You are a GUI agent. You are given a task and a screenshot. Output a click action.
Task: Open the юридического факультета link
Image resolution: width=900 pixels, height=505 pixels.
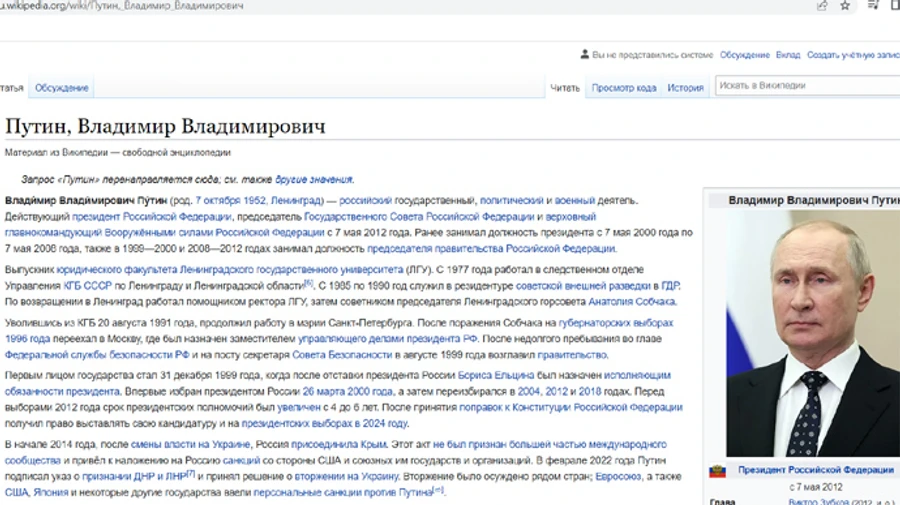(117, 270)
